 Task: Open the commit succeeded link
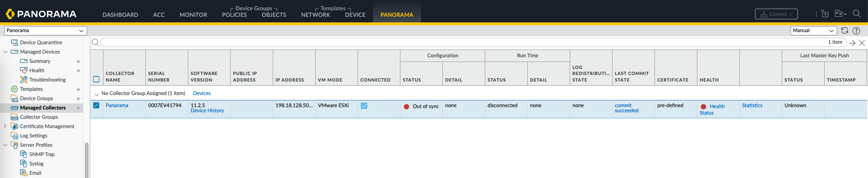click(627, 108)
